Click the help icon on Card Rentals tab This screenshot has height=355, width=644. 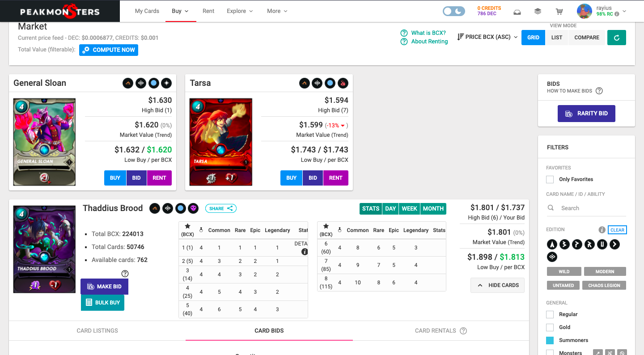pyautogui.click(x=463, y=331)
